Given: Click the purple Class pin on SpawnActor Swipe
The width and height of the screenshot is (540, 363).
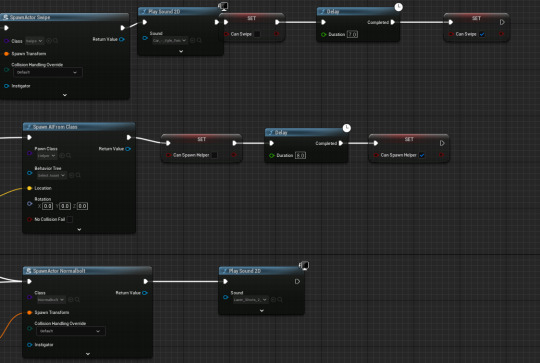Looking at the screenshot, I should pyautogui.click(x=6, y=41).
